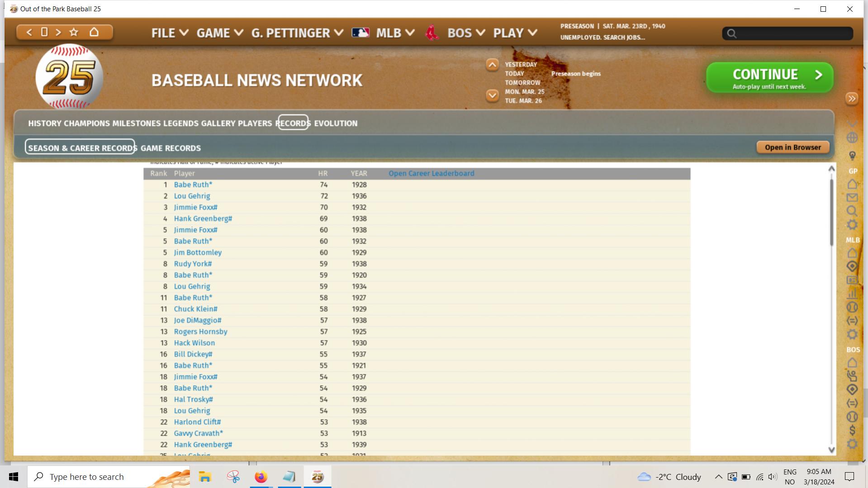Viewport: 868px width, 488px height.
Task: Click the double-chevron sidebar collapse icon
Action: tap(852, 99)
